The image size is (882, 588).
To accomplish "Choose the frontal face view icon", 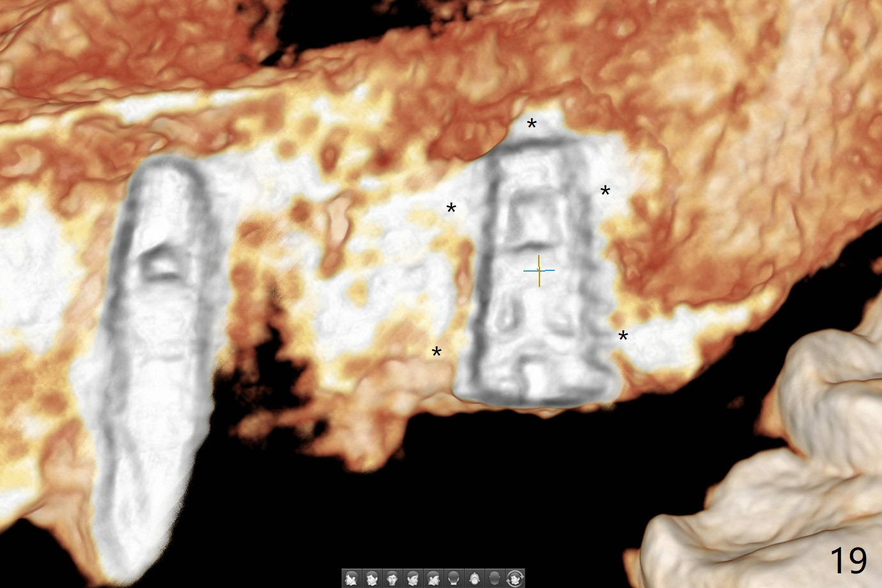I will (392, 578).
